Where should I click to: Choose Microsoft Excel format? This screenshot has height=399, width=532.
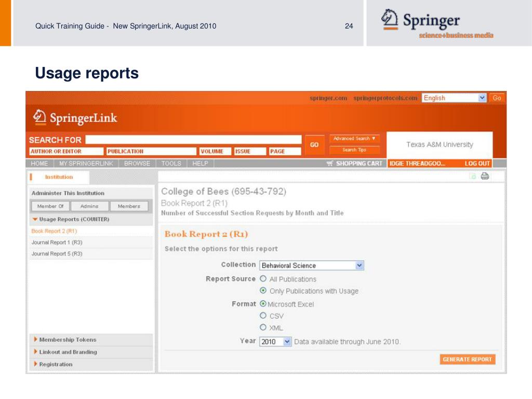pos(263,303)
